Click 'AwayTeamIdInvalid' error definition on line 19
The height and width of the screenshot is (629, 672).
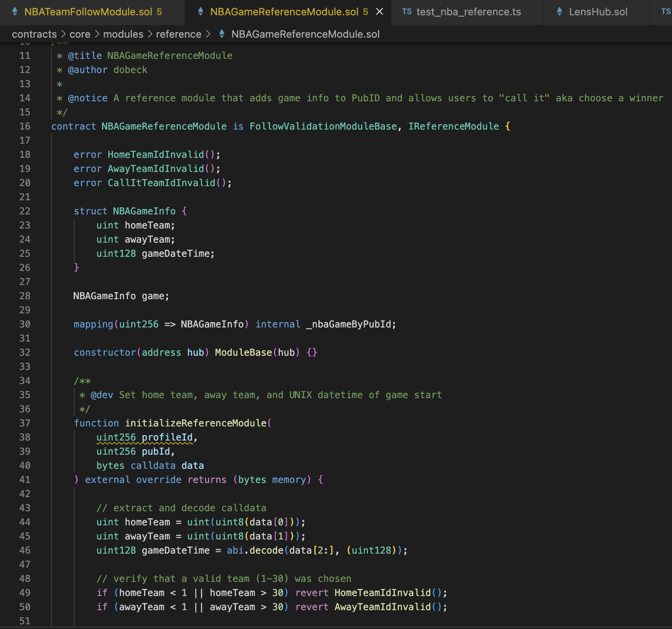(156, 169)
